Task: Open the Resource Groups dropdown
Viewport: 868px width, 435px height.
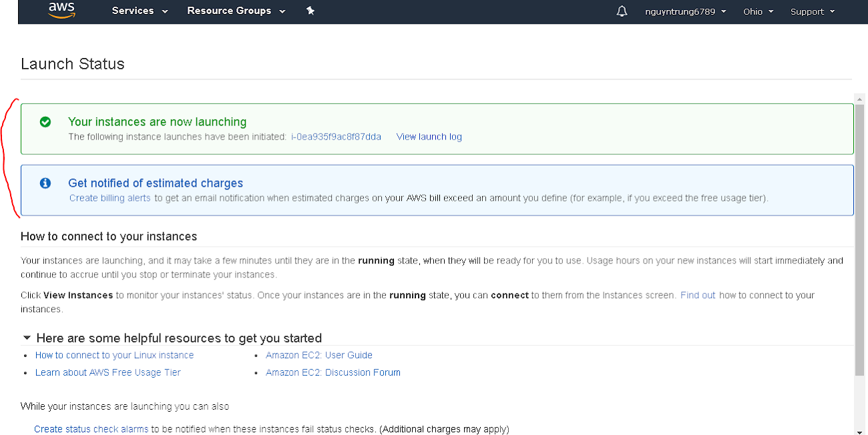Action: pos(236,11)
